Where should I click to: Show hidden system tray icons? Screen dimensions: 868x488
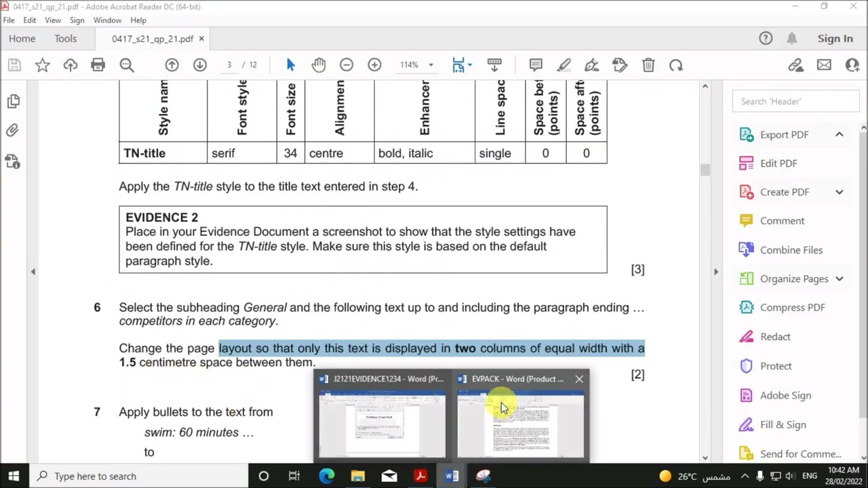tap(745, 476)
